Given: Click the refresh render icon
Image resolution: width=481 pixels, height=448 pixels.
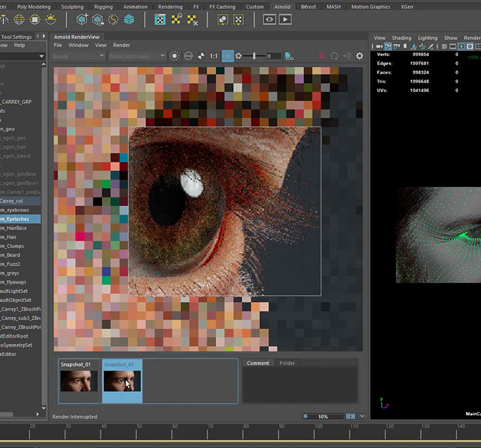Looking at the screenshot, I should point(334,56).
